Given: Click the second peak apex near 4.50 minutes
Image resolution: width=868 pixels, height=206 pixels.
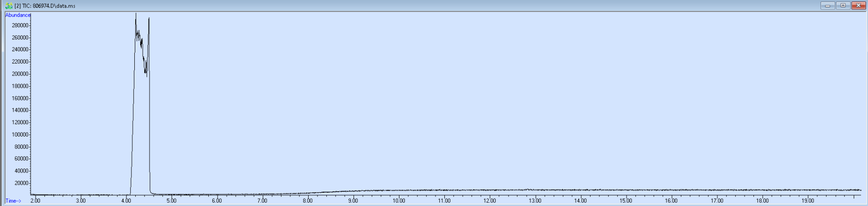Looking at the screenshot, I should point(149,19).
